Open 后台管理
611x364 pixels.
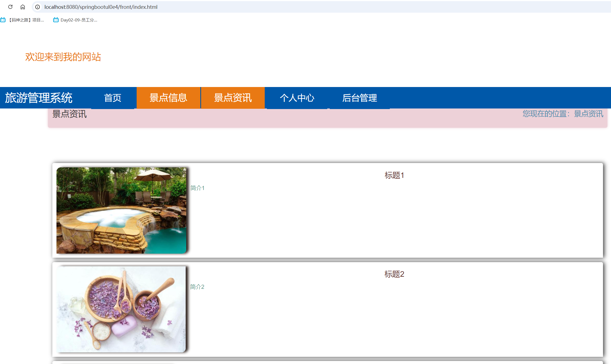tap(360, 98)
